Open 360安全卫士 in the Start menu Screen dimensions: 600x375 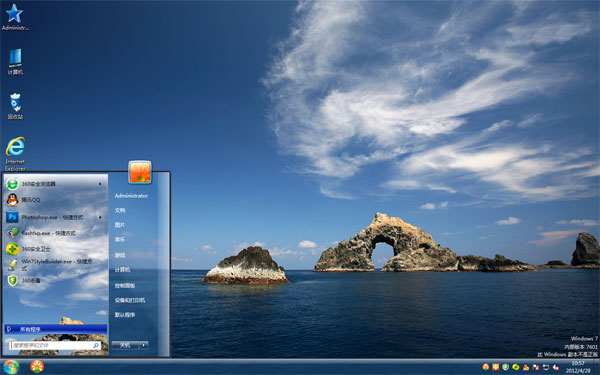[56, 249]
